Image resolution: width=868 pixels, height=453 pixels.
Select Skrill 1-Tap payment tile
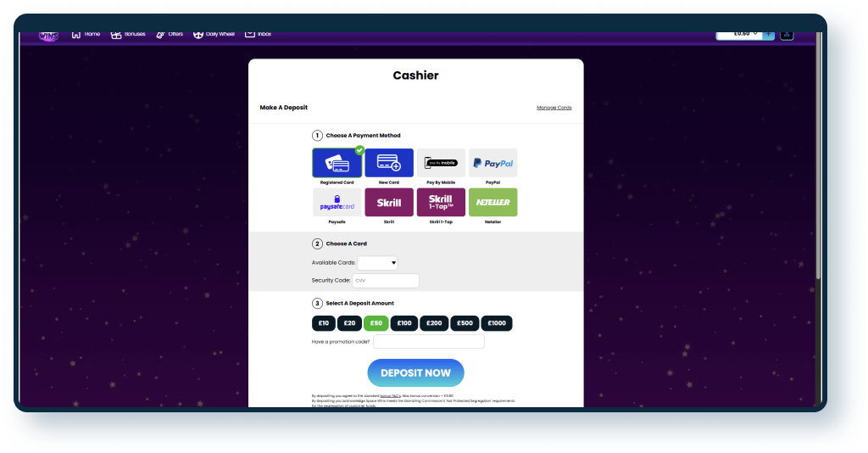[x=441, y=203]
